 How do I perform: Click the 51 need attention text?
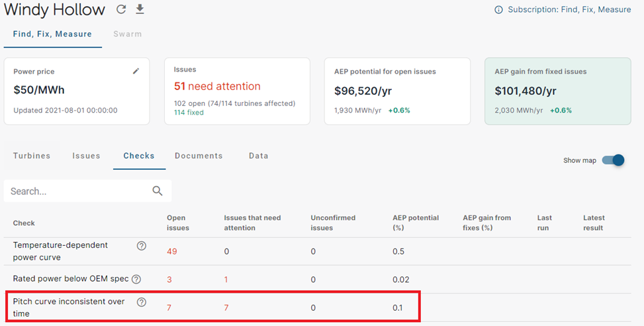click(217, 86)
